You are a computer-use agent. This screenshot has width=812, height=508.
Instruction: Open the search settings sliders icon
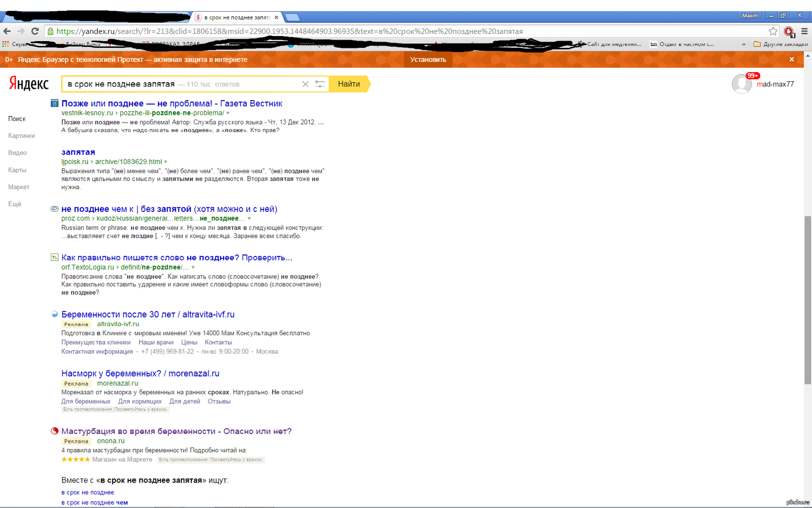[x=320, y=84]
